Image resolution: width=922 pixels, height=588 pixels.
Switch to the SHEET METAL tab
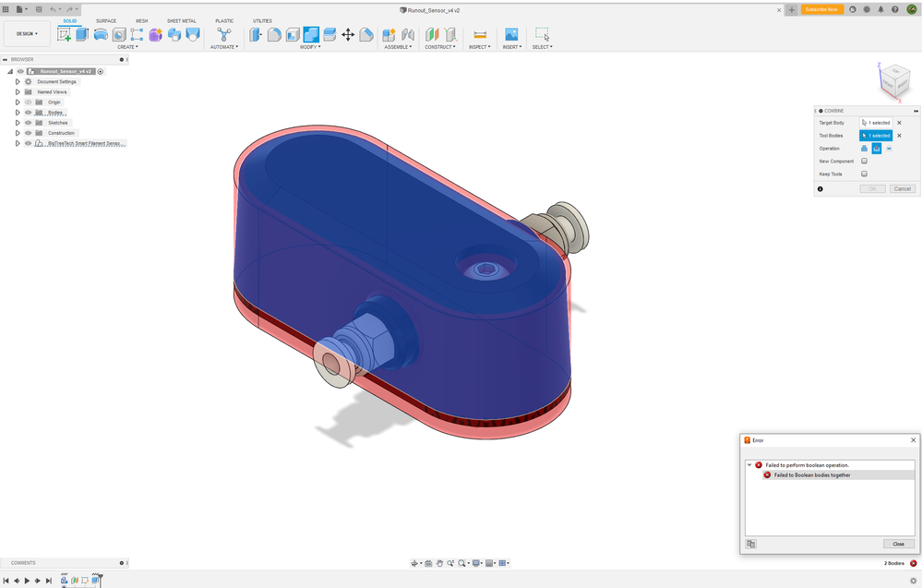coord(182,20)
